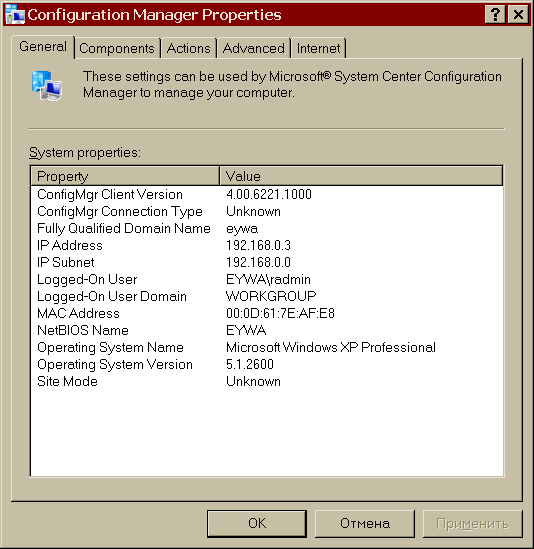Image resolution: width=534 pixels, height=549 pixels.
Task: Click the value 00:0D:61:7E:AF:E8
Action: (280, 313)
